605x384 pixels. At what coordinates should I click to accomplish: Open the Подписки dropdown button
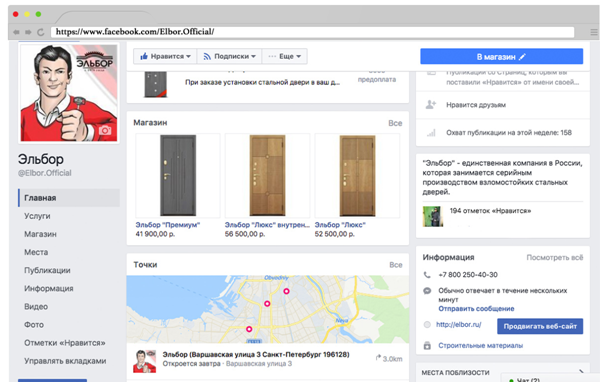[230, 56]
